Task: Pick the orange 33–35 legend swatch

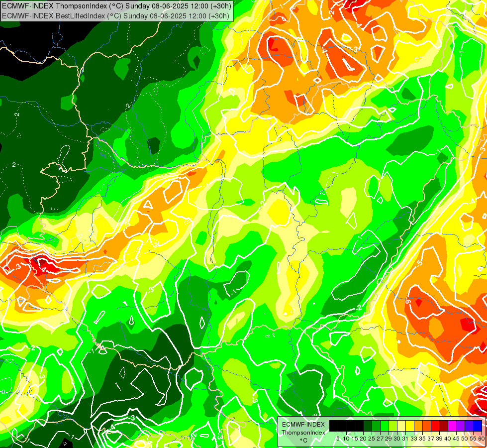Action: point(418,426)
